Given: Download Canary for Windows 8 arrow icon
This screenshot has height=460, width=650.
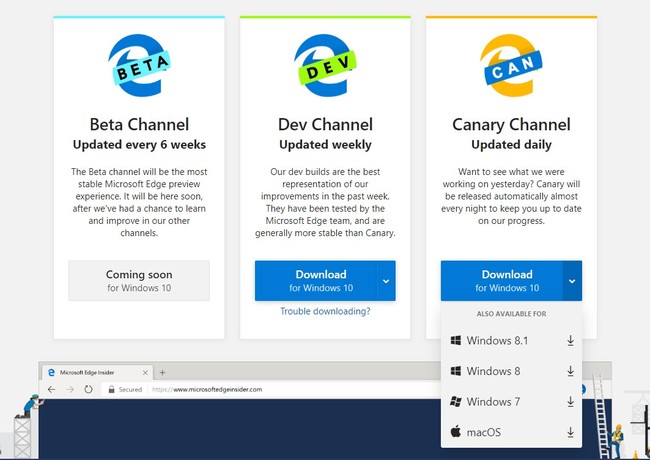Looking at the screenshot, I should pyautogui.click(x=570, y=371).
